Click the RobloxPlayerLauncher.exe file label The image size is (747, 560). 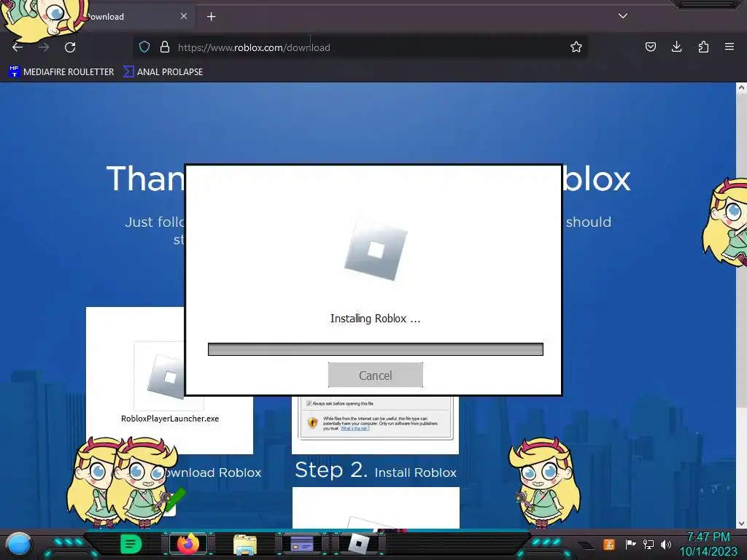170,419
